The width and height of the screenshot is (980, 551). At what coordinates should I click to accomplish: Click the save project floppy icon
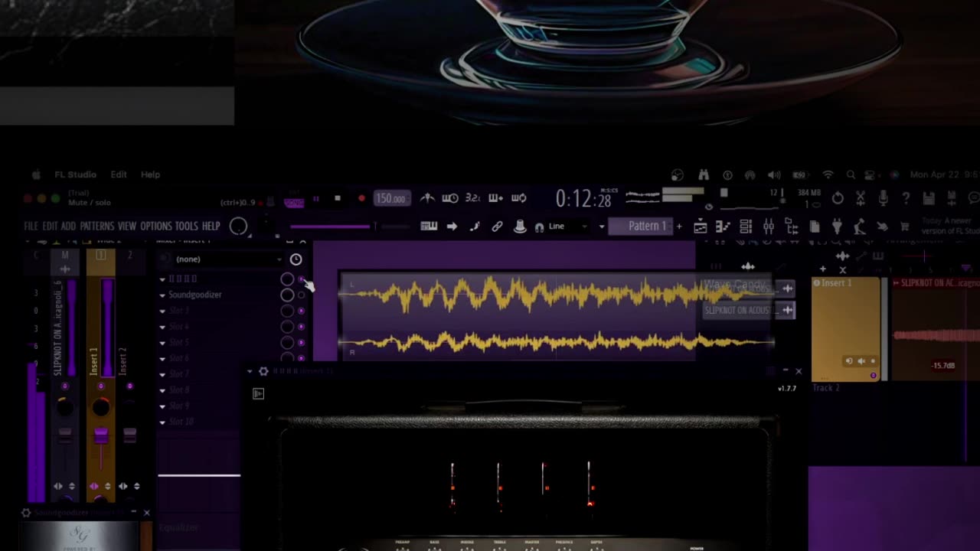pos(929,199)
